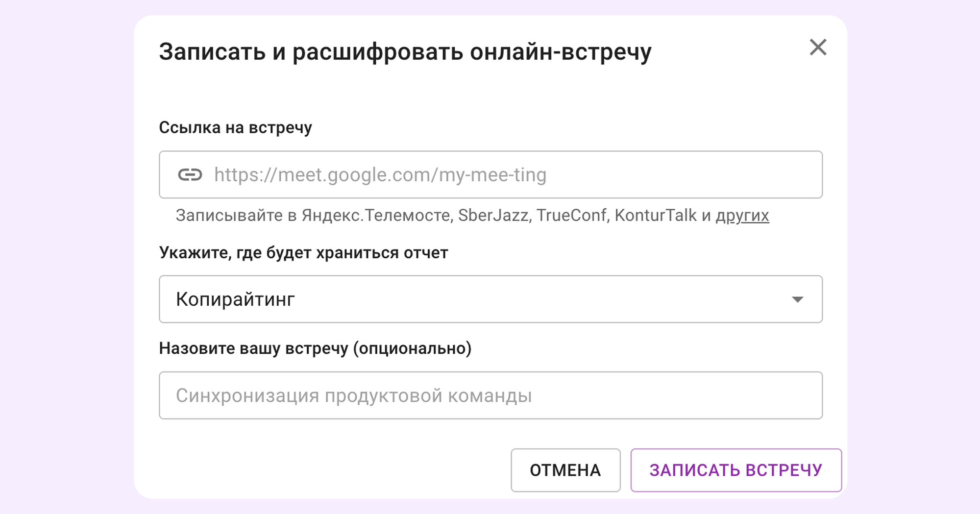
Task: Click the chain link icon
Action: (190, 175)
